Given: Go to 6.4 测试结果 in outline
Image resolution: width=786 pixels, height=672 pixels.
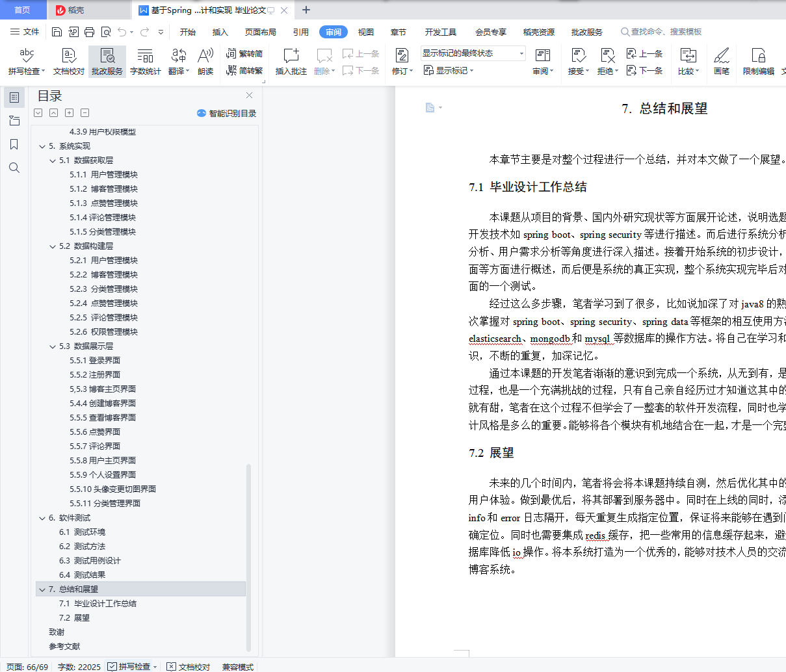Looking at the screenshot, I should coord(82,575).
